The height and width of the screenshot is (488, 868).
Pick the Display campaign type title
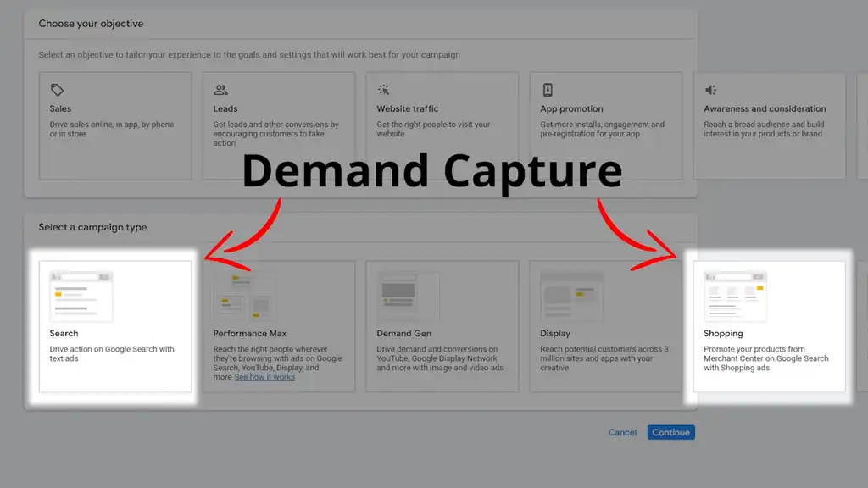pos(555,333)
